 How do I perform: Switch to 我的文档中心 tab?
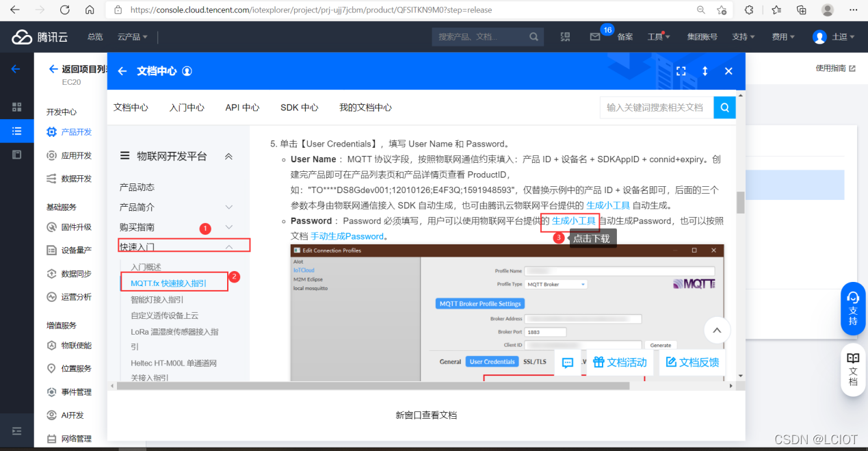pyautogui.click(x=365, y=107)
